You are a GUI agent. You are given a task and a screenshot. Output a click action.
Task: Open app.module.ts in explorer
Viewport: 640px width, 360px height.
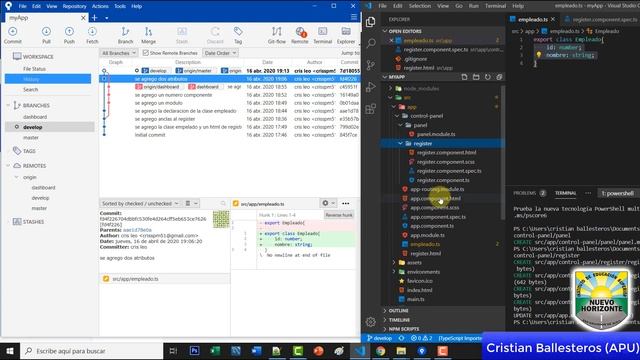[x=427, y=235]
